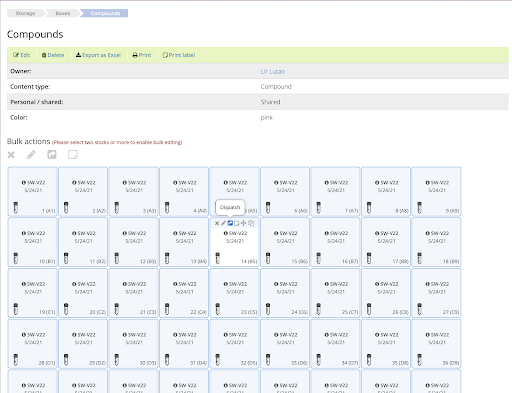Open the Storage breadcrumb
This screenshot has height=393, width=512.
point(25,13)
